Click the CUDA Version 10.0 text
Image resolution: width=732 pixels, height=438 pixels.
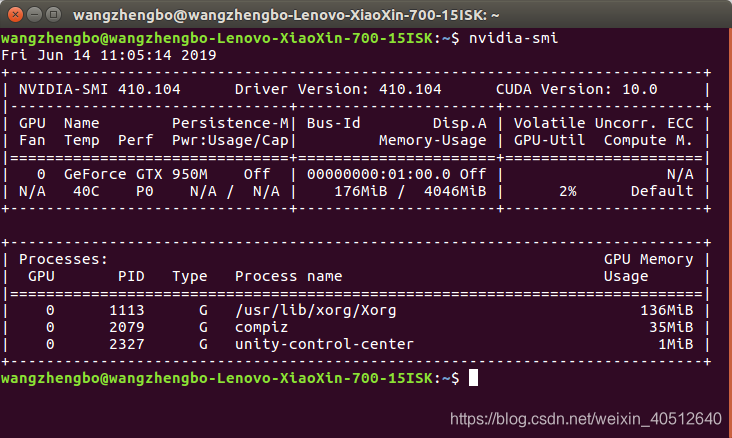[x=577, y=89]
